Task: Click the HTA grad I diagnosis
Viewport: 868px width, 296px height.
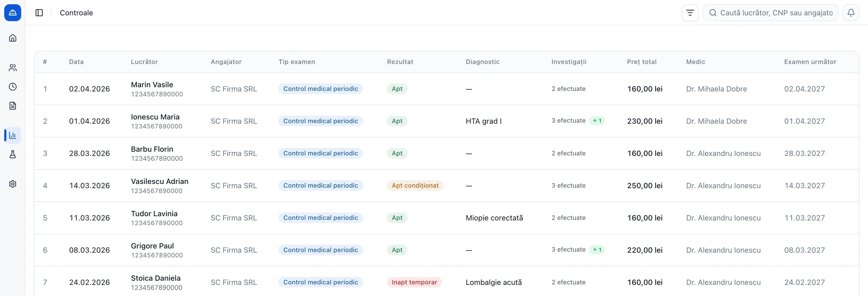Action: [x=483, y=121]
